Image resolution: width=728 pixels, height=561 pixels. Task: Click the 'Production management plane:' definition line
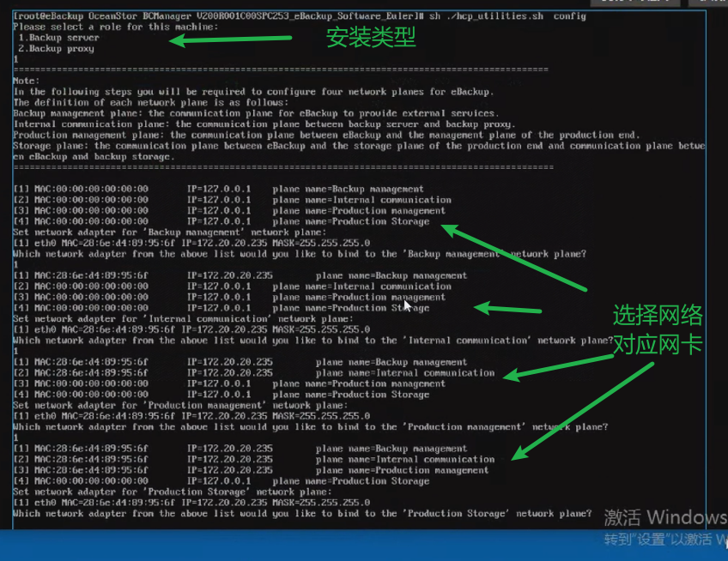tap(326, 135)
